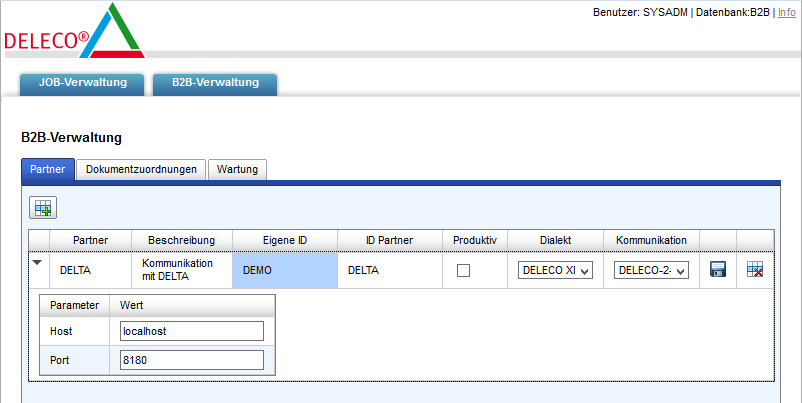
Task: Click the save floppy disk icon
Action: (718, 270)
